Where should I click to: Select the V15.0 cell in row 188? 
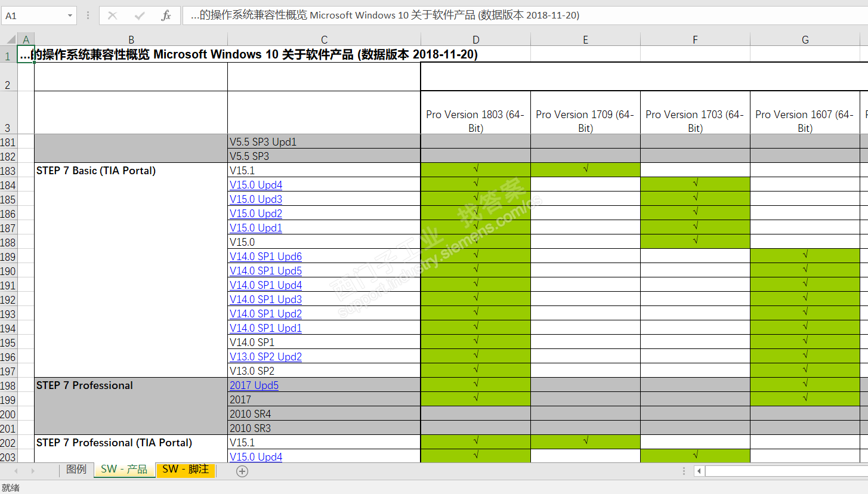click(324, 242)
